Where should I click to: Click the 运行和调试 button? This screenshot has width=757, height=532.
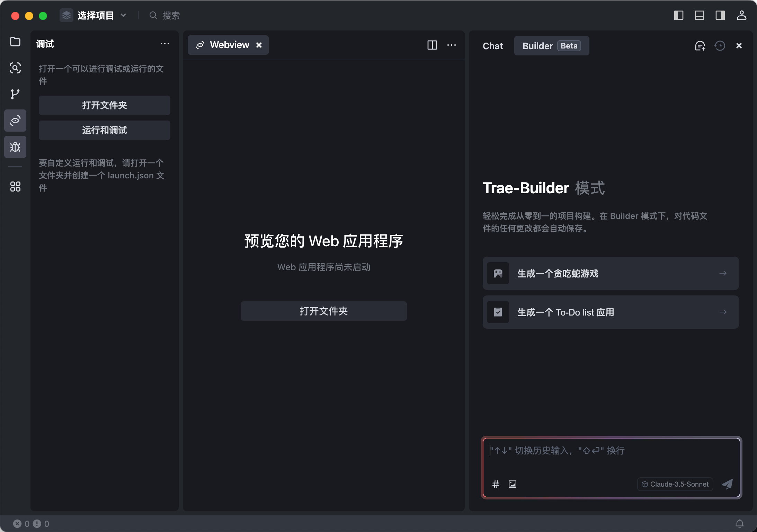point(104,130)
